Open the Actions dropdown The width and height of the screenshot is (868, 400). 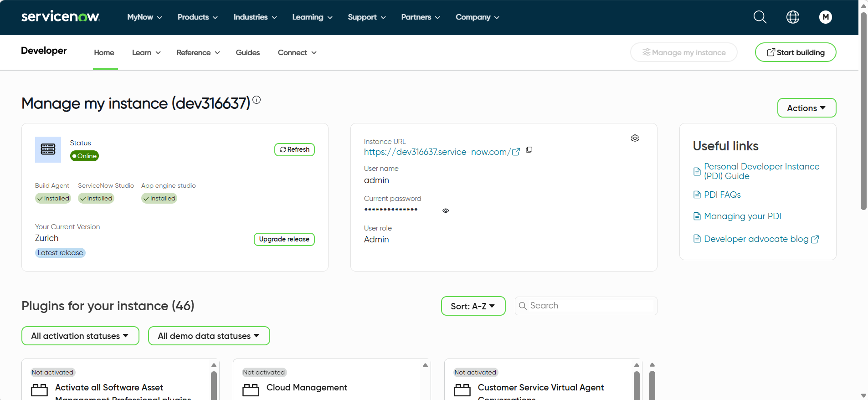tap(806, 108)
